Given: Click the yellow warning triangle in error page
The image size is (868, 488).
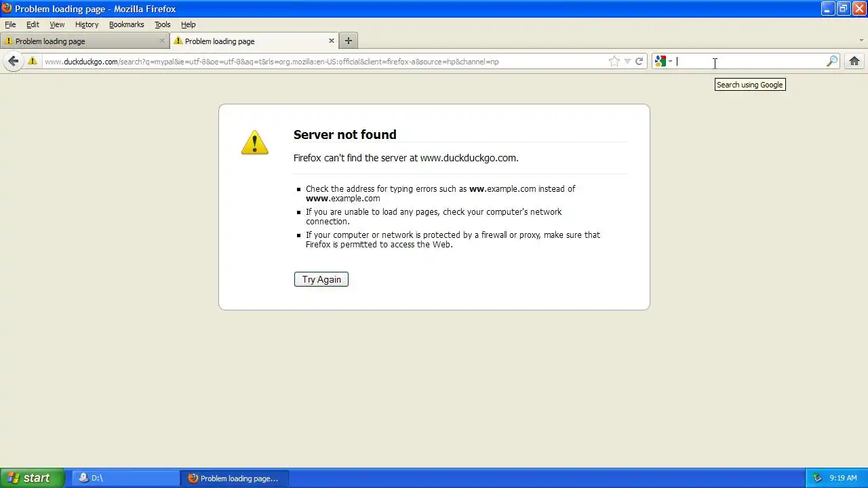Looking at the screenshot, I should 255,142.
